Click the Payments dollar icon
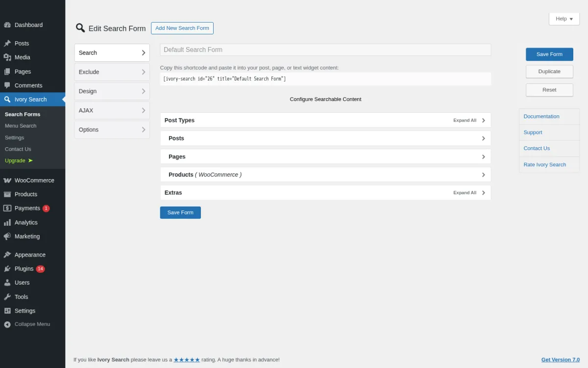 coord(7,208)
